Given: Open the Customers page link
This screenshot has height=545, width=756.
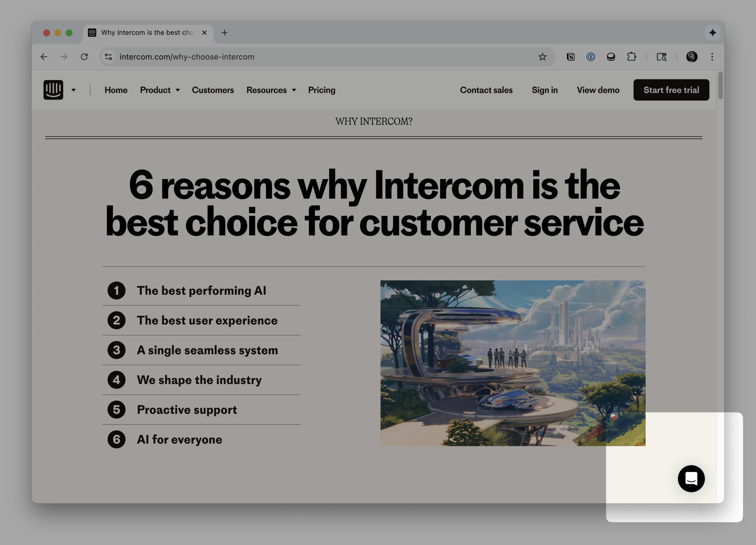Looking at the screenshot, I should pos(213,90).
